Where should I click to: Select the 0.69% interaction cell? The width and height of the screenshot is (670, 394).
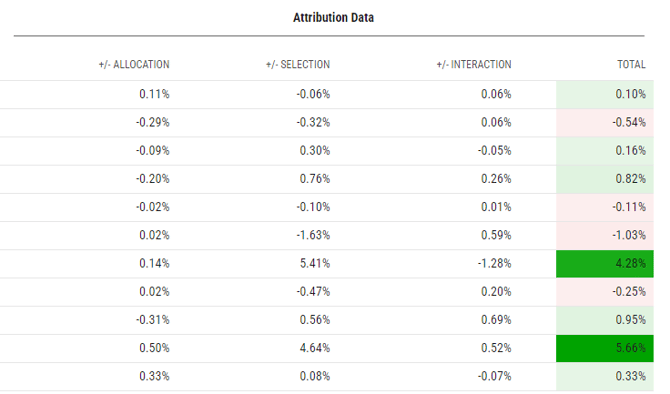click(496, 320)
